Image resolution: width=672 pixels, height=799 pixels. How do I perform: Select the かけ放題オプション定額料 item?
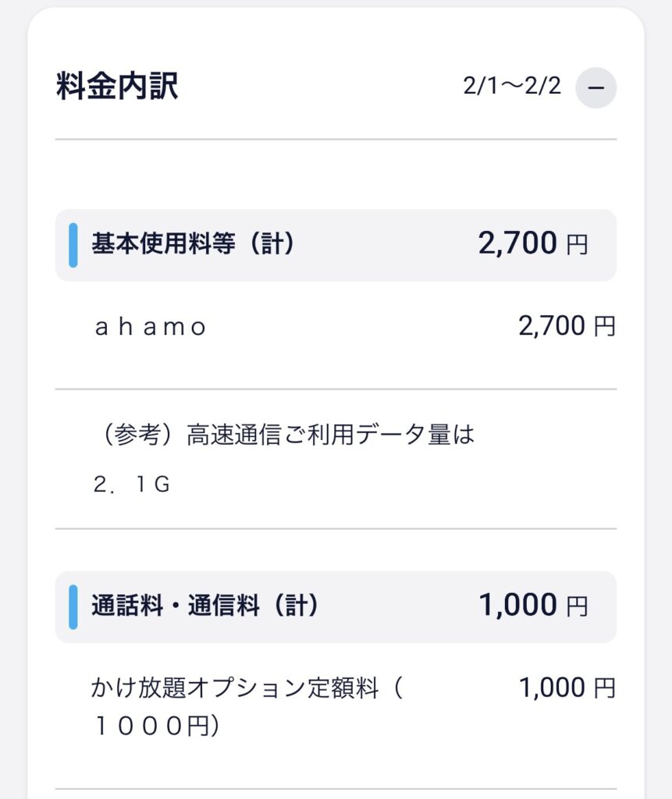(246, 688)
